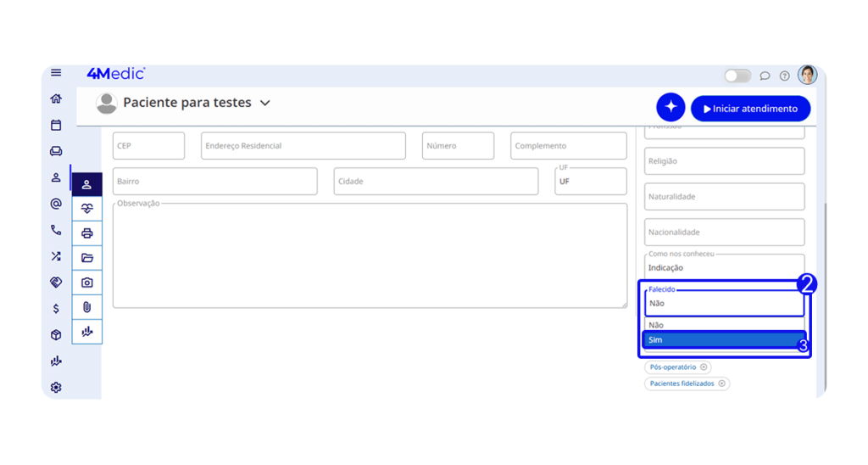
Task: Go to the home icon in the sidebar
Action: point(56,98)
